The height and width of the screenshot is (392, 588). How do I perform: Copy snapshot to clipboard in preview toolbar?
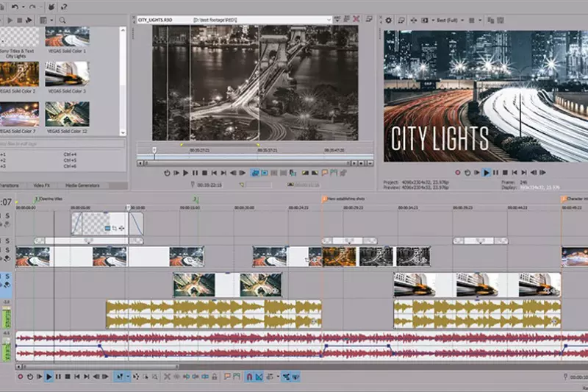pyautogui.click(x=490, y=21)
